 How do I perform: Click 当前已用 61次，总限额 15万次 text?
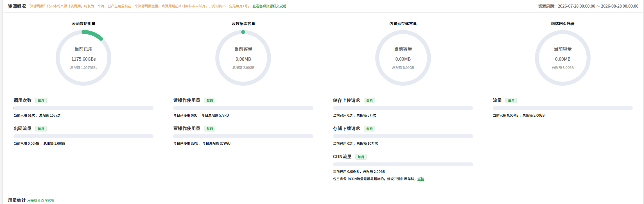(x=37, y=115)
